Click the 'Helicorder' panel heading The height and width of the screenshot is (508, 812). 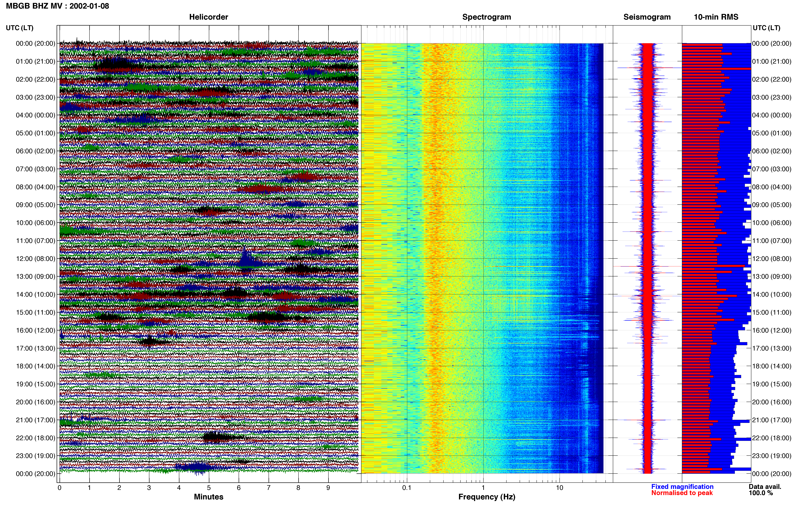[x=209, y=17]
